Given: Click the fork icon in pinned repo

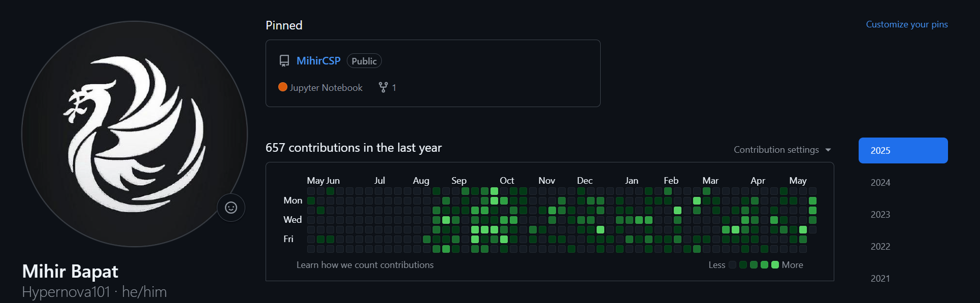Looking at the screenshot, I should coord(383,87).
